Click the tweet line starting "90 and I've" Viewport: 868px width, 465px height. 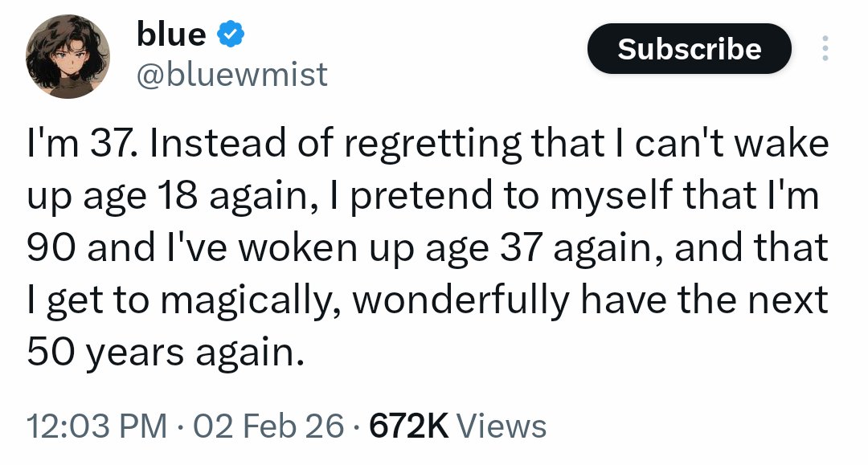click(428, 248)
